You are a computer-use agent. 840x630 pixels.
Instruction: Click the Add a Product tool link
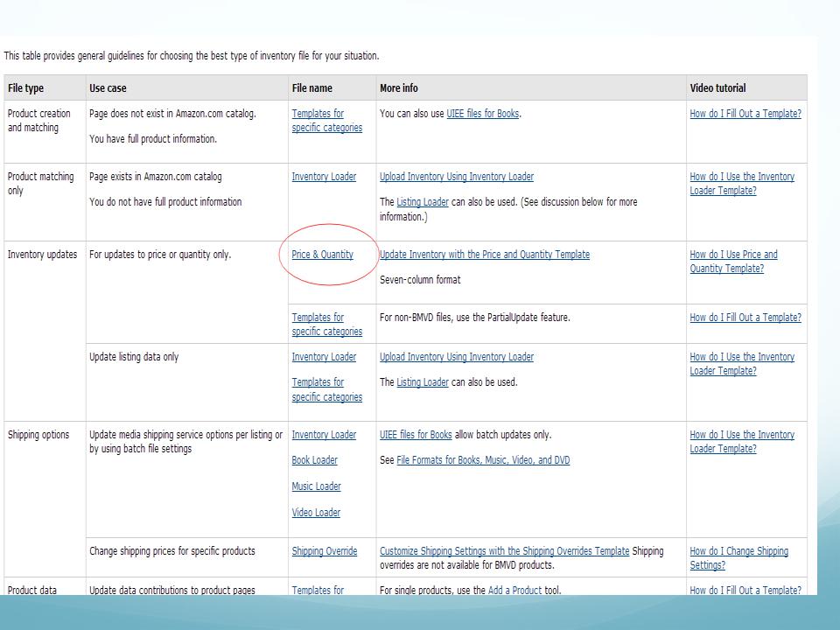(514, 590)
